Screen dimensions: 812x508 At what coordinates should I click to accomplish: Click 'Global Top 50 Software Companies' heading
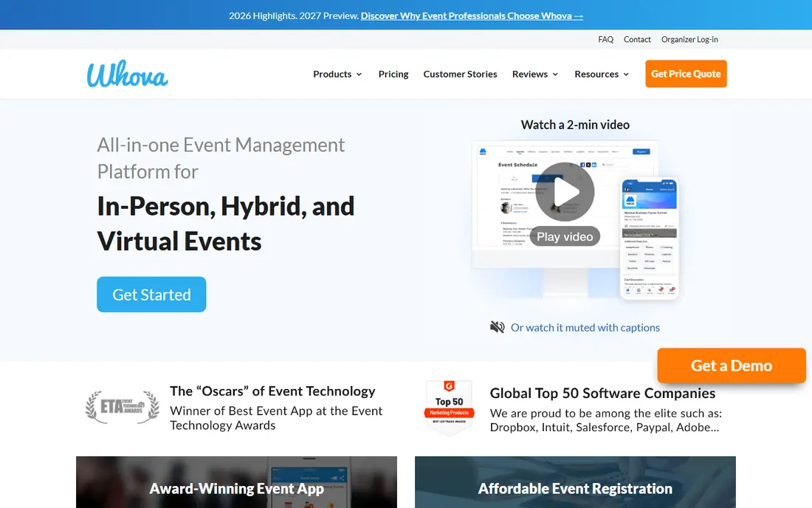point(602,393)
